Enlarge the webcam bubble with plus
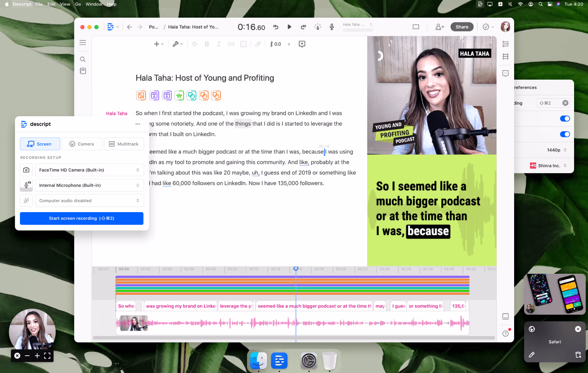 point(37,356)
